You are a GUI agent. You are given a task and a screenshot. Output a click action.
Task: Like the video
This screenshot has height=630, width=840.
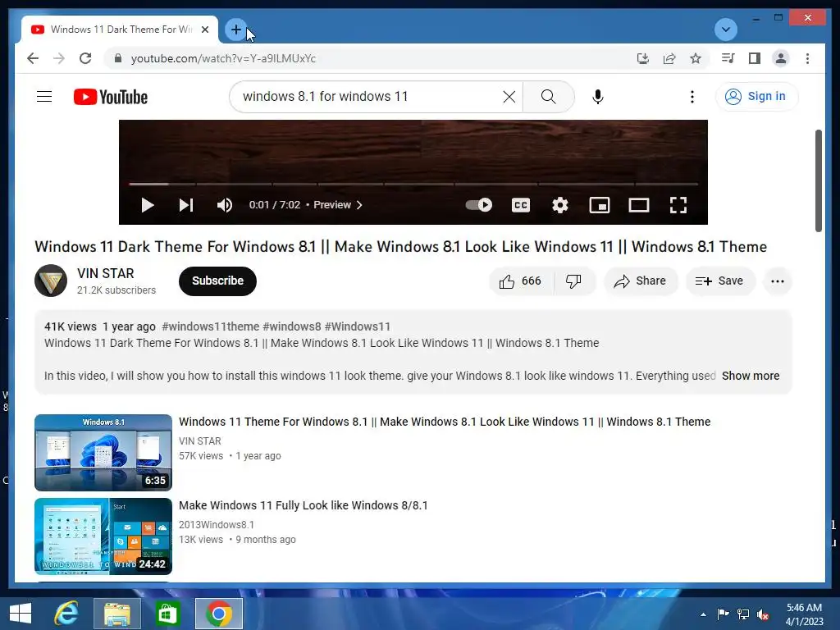[521, 281]
